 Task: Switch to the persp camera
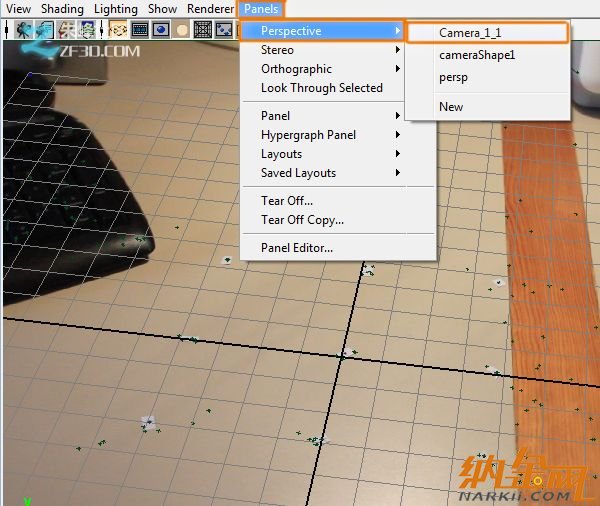[453, 78]
